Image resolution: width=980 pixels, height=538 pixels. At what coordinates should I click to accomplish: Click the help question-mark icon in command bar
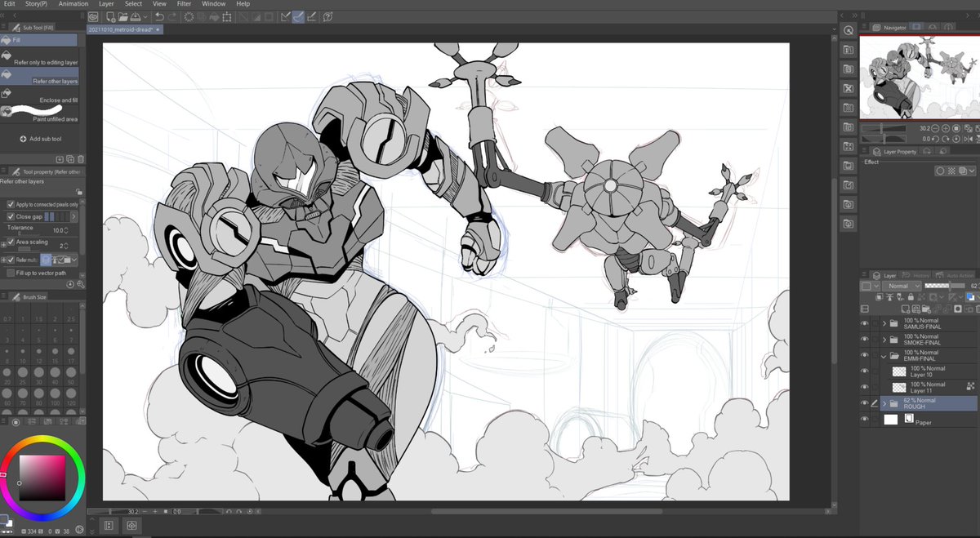pyautogui.click(x=327, y=16)
